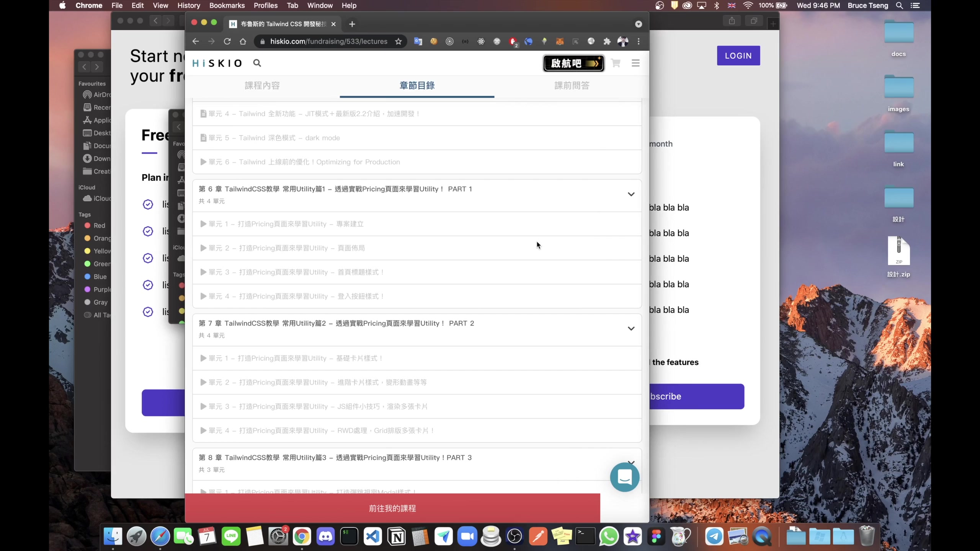Click the Chrome reload button
The image size is (980, 551).
click(x=227, y=41)
